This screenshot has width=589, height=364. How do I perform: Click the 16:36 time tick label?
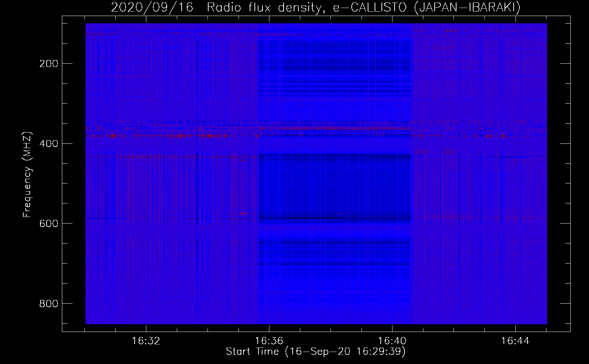click(269, 341)
